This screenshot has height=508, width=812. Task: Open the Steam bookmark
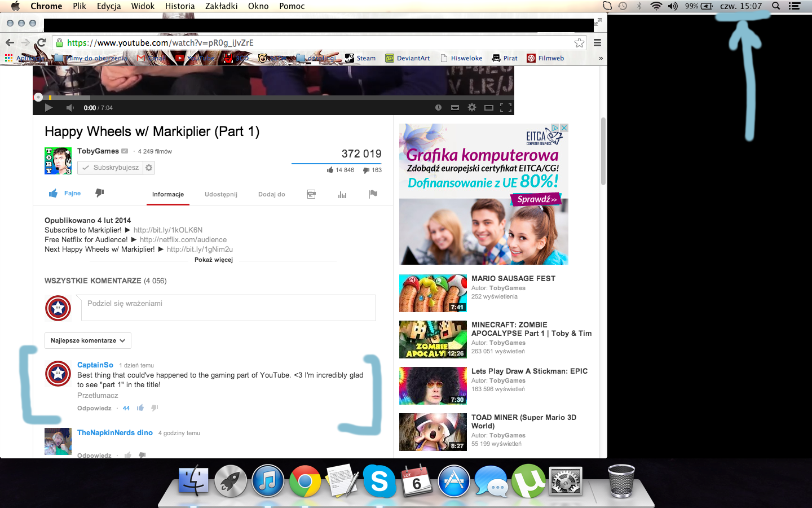(x=360, y=58)
